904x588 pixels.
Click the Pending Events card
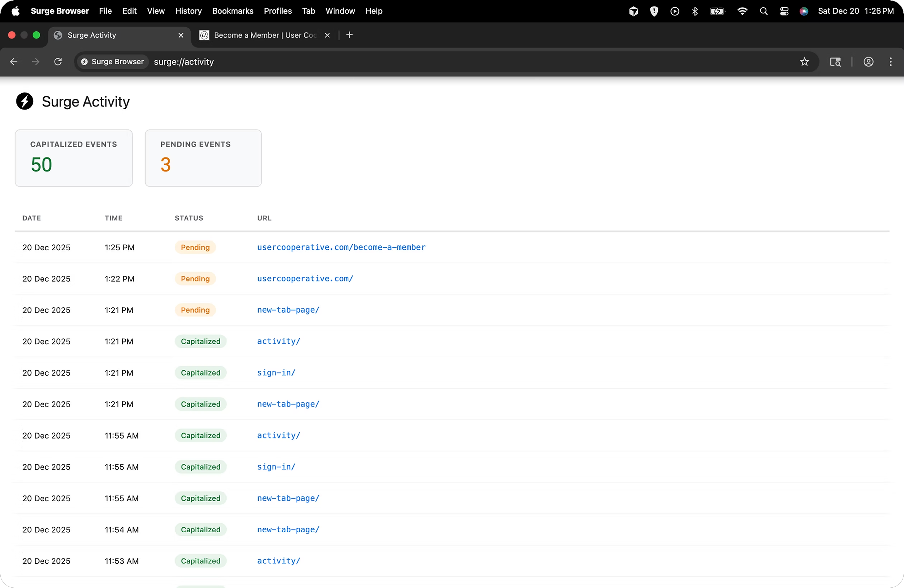click(x=203, y=158)
